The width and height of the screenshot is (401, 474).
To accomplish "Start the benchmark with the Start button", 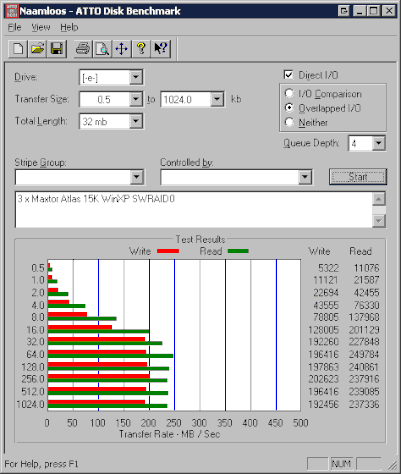I will [358, 177].
